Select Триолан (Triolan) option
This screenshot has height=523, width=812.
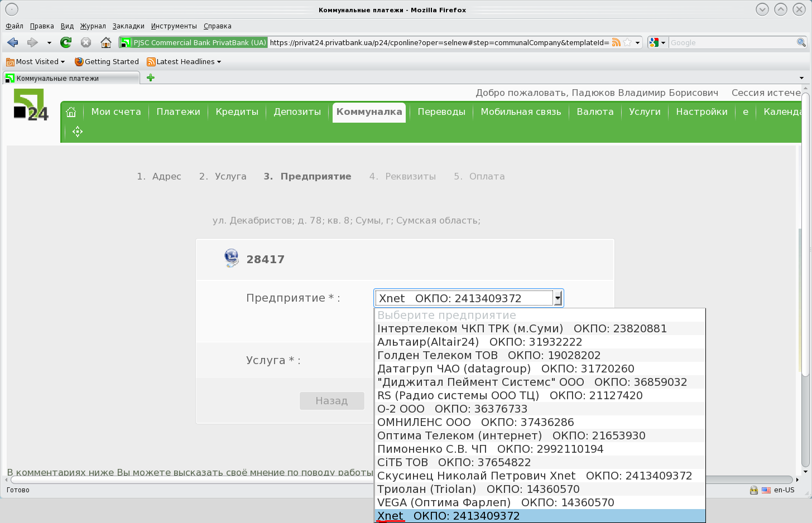click(x=540, y=489)
